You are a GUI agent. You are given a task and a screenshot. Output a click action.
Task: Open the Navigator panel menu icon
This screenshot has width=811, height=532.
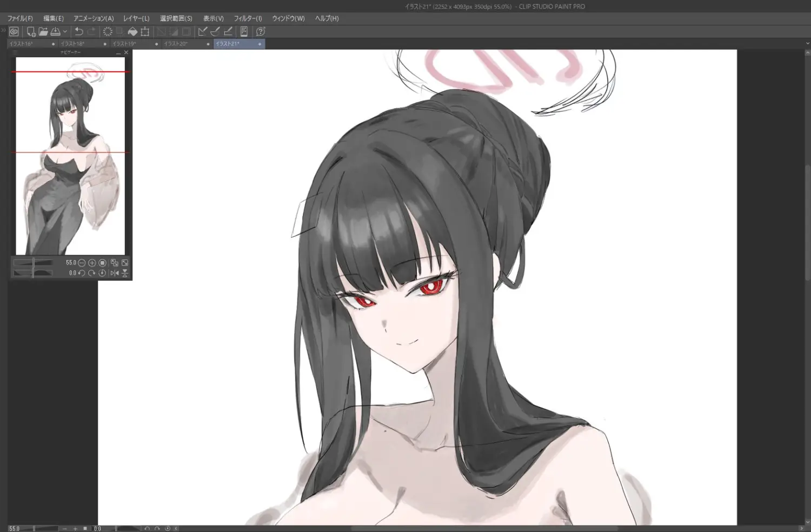click(x=15, y=52)
